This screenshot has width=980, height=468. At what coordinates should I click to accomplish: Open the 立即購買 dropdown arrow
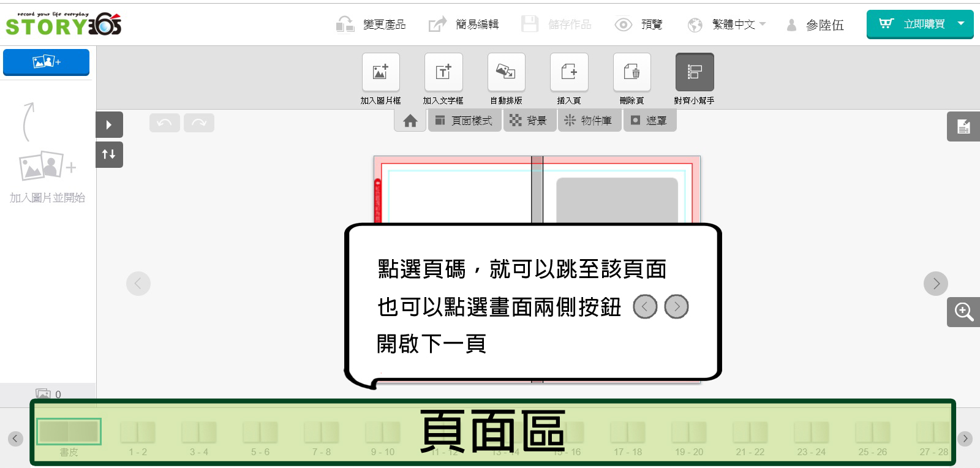point(961,24)
